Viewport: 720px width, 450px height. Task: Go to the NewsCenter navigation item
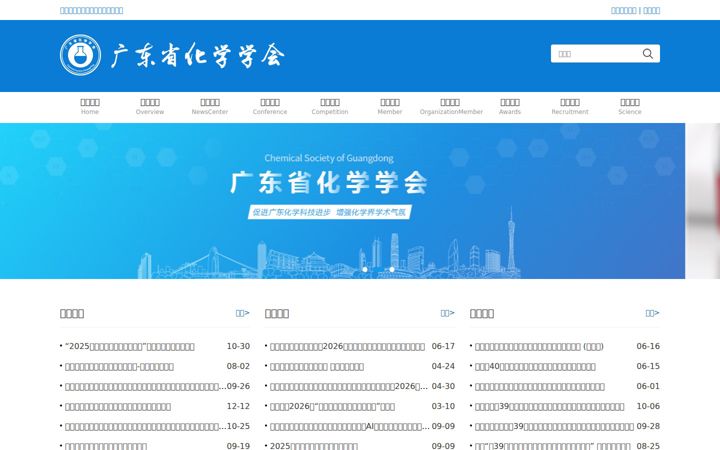(210, 107)
